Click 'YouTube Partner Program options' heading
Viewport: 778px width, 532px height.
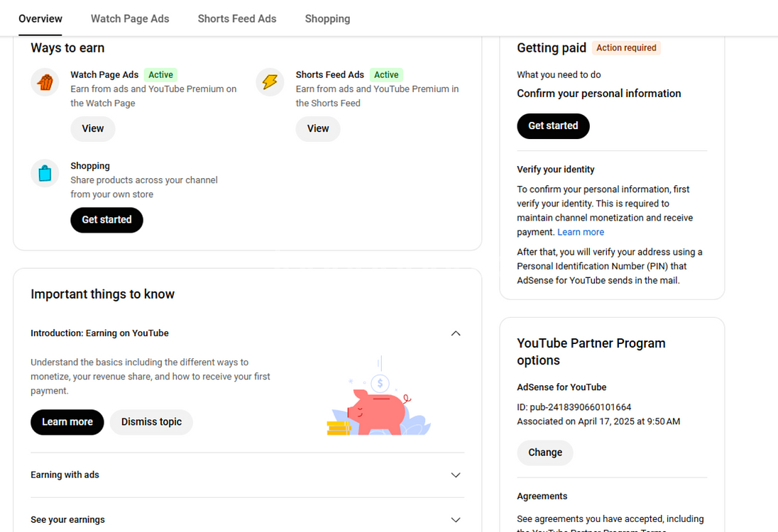[x=591, y=352]
